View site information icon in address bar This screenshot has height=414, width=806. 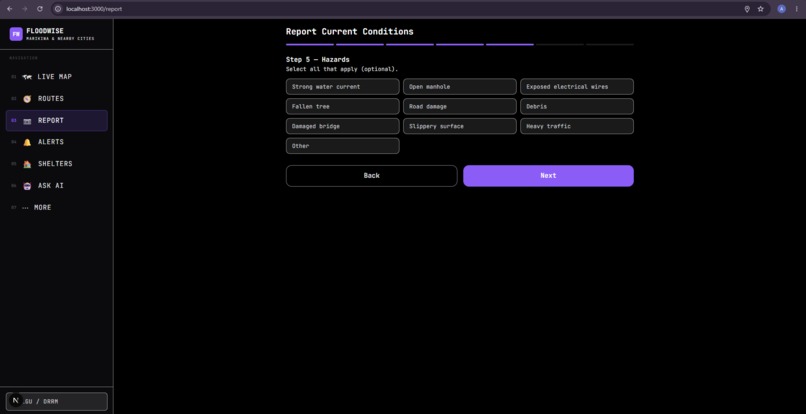58,9
